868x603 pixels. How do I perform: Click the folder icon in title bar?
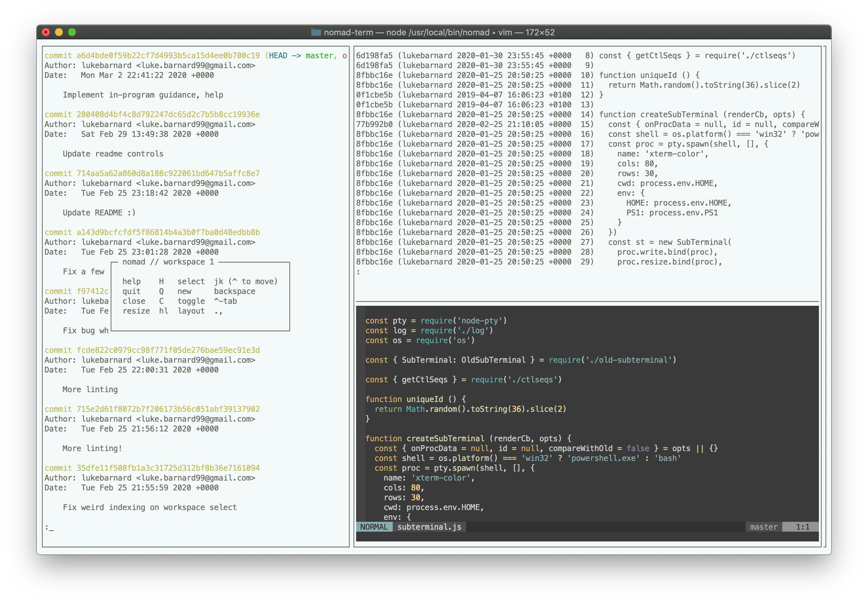click(x=316, y=32)
